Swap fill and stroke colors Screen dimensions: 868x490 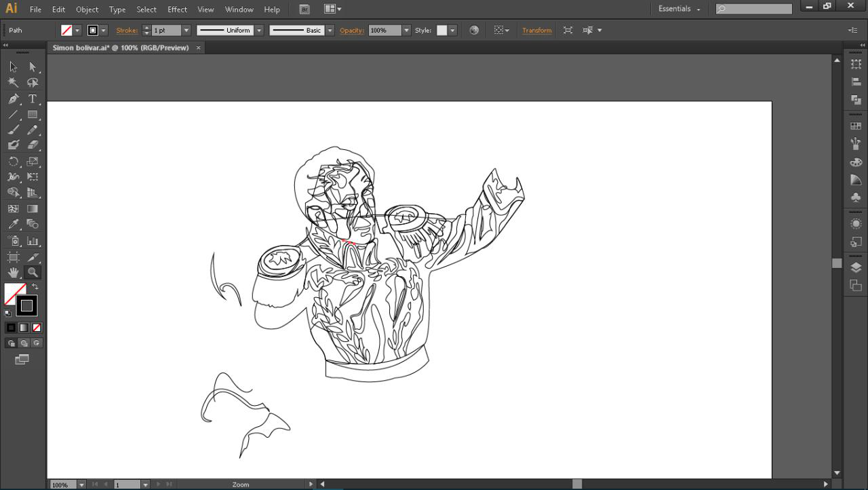coord(35,287)
